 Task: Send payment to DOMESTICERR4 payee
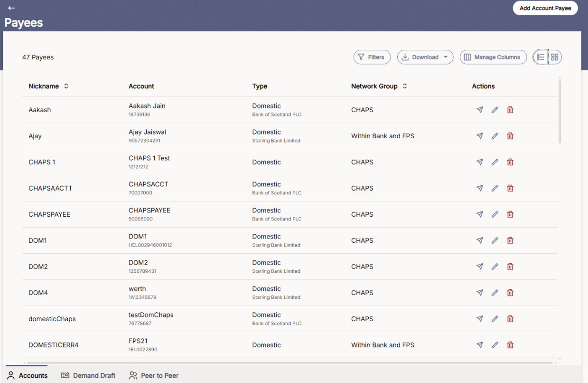coord(480,345)
